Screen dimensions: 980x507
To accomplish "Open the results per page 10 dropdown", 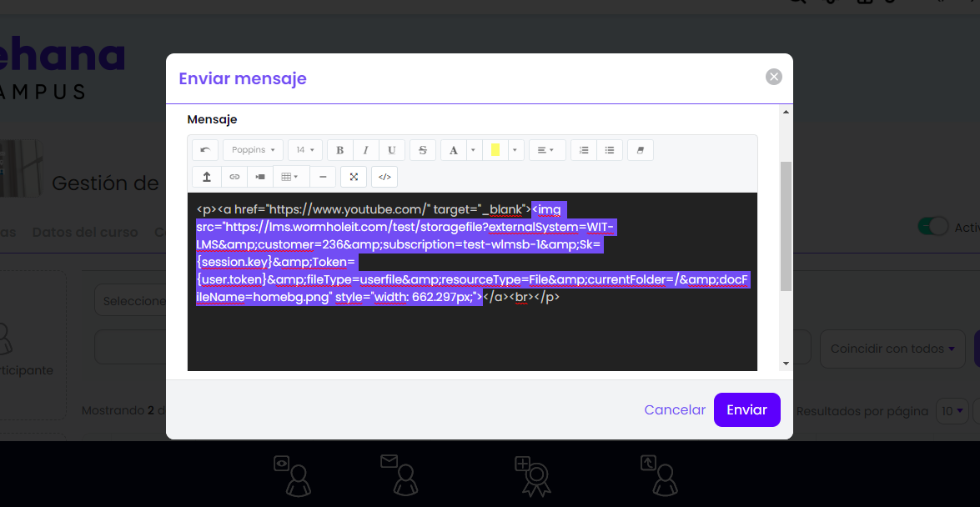I will [952, 411].
